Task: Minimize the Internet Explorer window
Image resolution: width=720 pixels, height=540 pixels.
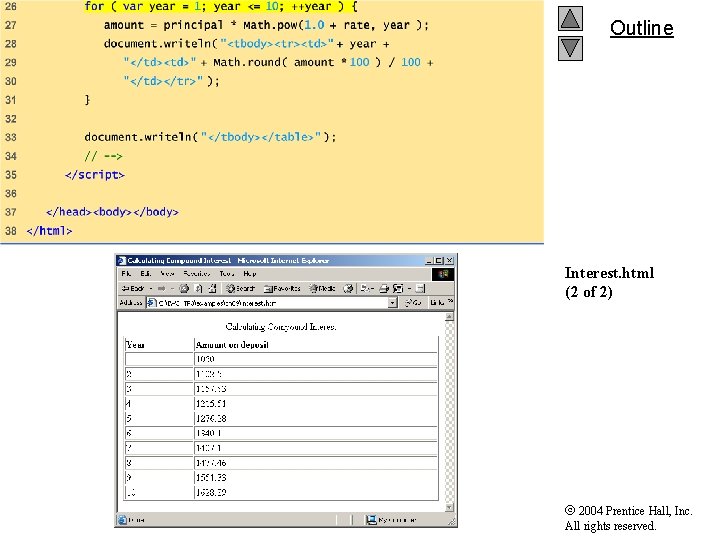Action: (429, 260)
